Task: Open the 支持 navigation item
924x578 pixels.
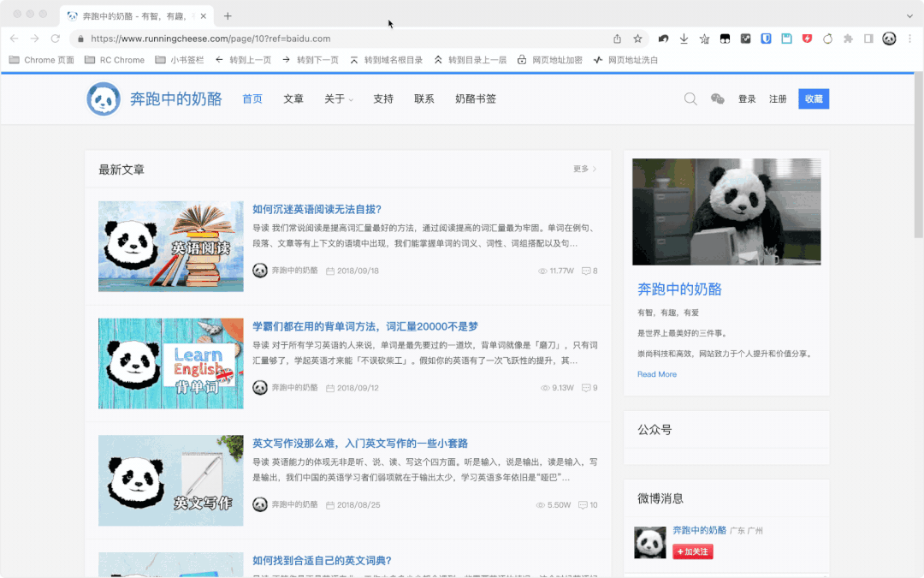Action: click(x=383, y=98)
